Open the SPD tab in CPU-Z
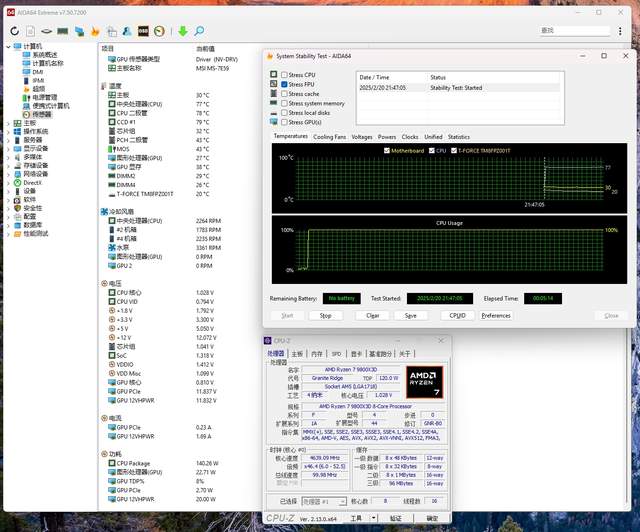 336,354
